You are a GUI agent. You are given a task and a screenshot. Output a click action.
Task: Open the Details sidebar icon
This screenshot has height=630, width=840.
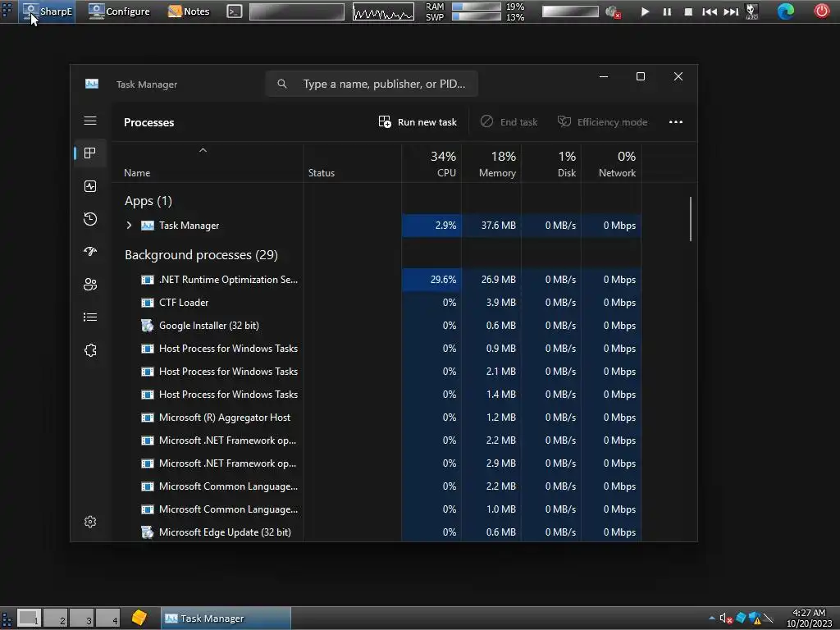click(90, 317)
